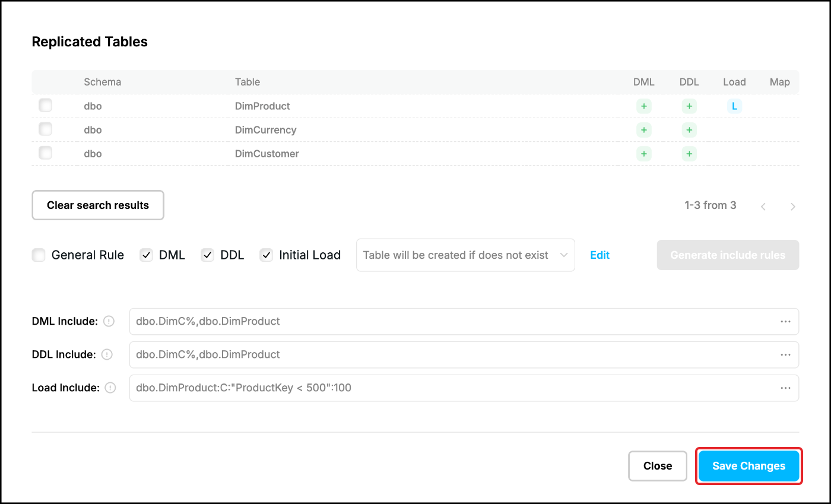Click the Edit link
Image resolution: width=831 pixels, height=504 pixels.
coord(600,255)
